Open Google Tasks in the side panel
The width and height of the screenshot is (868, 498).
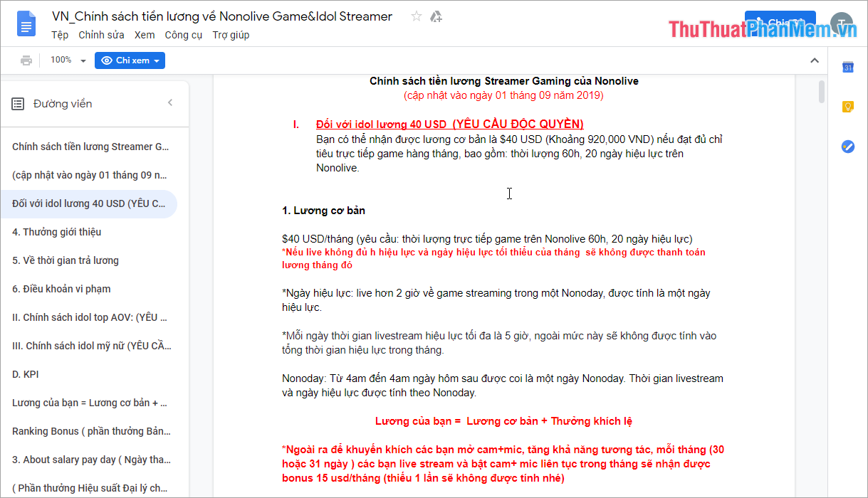point(848,147)
